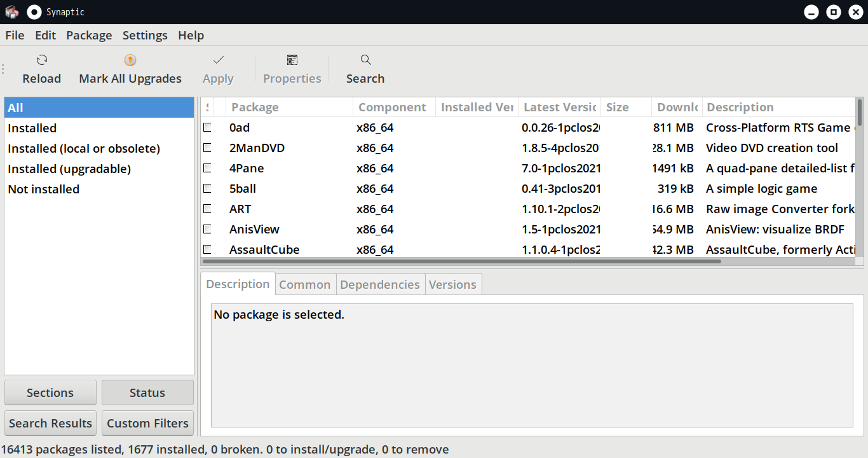Switch to the Common tab

pos(305,284)
